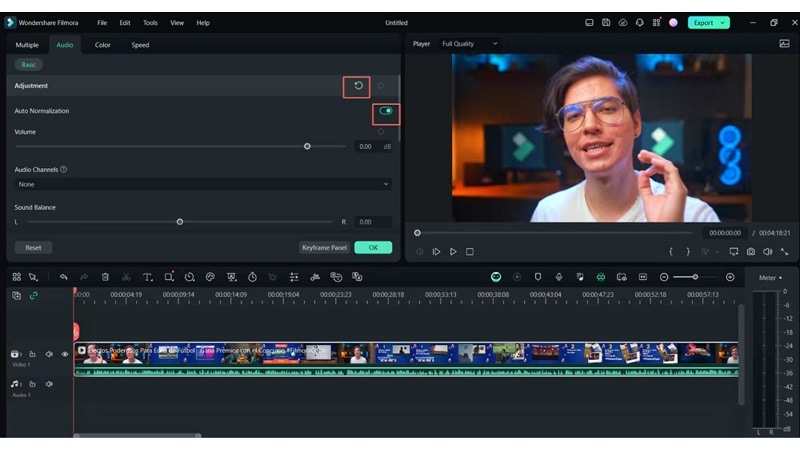Image resolution: width=800 pixels, height=450 pixels.
Task: Click the Adjustment reset circular arrow icon
Action: [359, 86]
